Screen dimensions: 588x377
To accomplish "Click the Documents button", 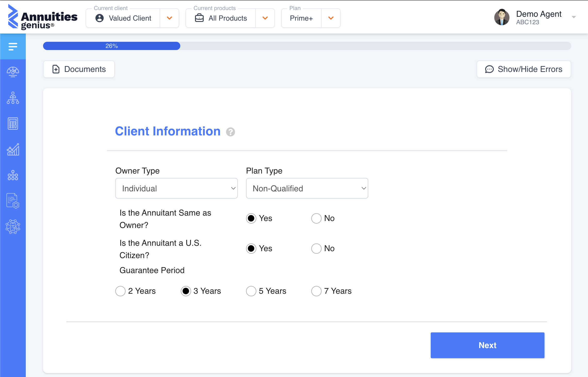I will pos(78,69).
